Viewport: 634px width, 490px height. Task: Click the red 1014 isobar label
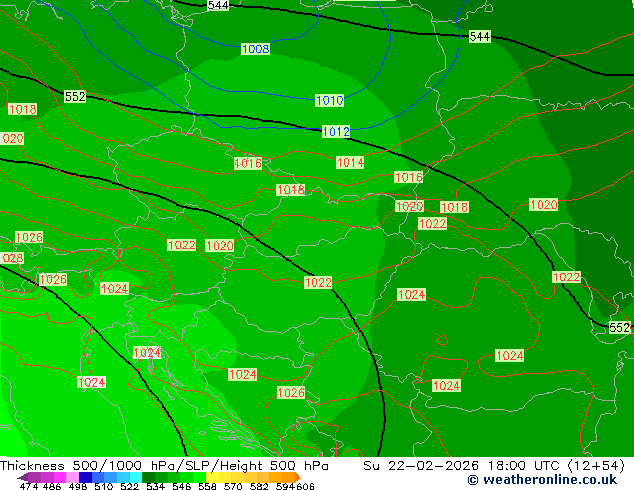350,163
